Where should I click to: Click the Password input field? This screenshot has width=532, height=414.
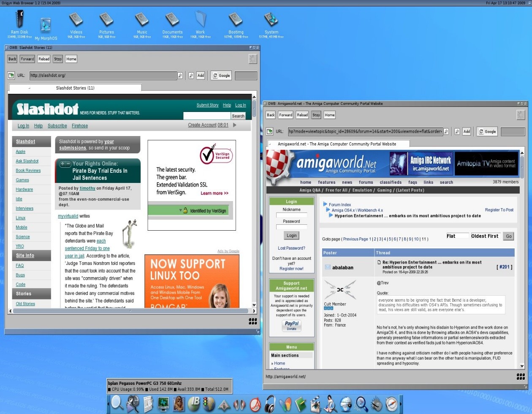coord(291,227)
